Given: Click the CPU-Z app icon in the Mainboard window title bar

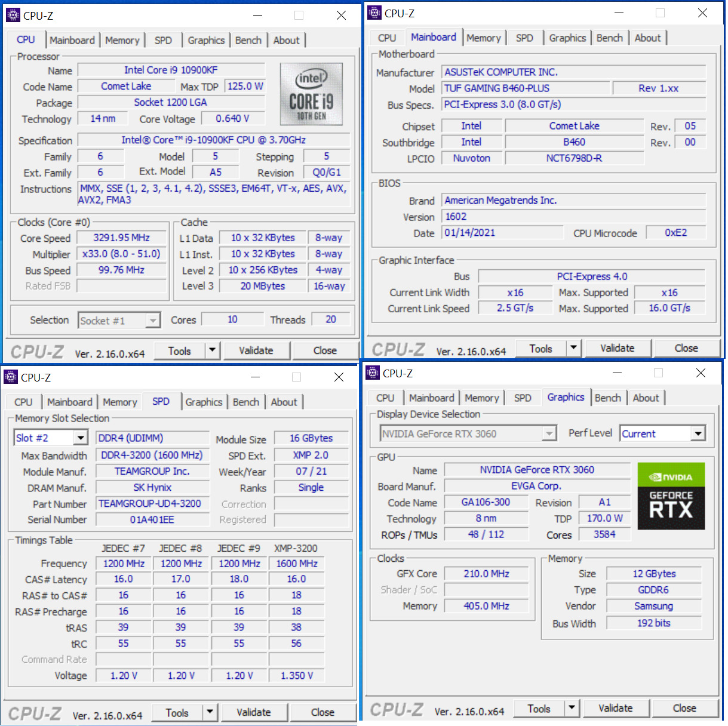Looking at the screenshot, I should coord(374,13).
